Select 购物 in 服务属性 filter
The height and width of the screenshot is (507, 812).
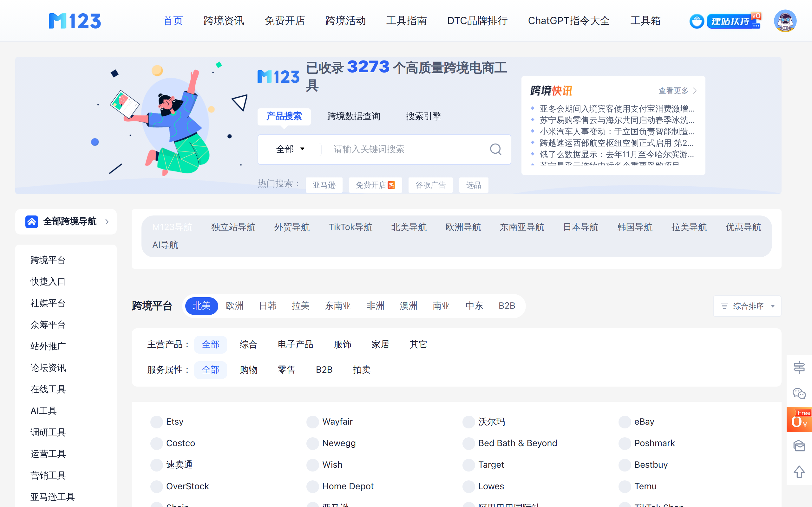coord(249,370)
